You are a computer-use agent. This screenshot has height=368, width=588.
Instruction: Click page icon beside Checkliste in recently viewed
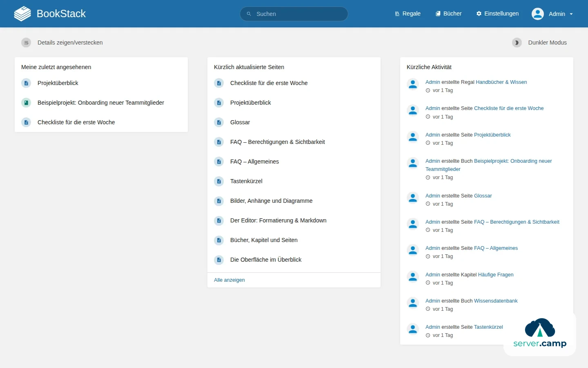pyautogui.click(x=26, y=122)
